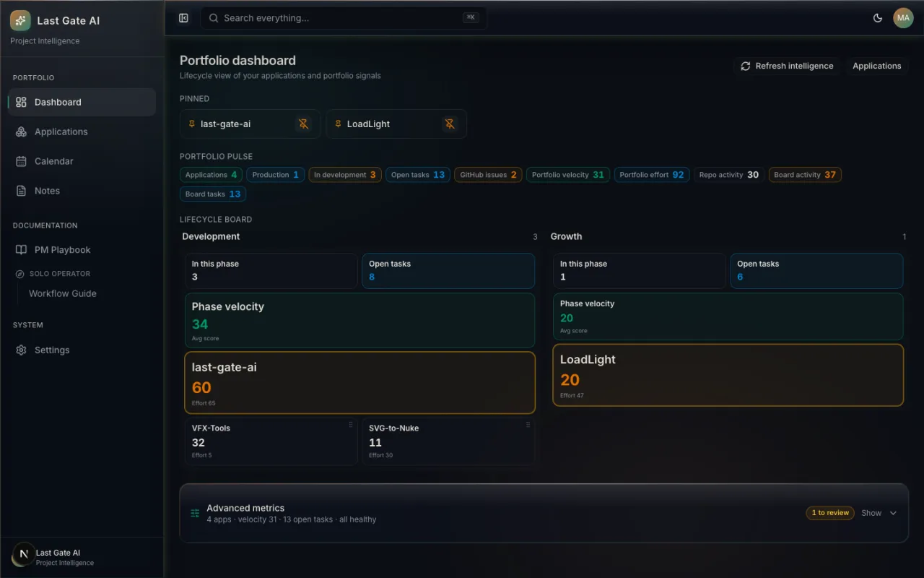Expand Advanced metrics with the chevron
924x578 pixels.
click(893, 513)
